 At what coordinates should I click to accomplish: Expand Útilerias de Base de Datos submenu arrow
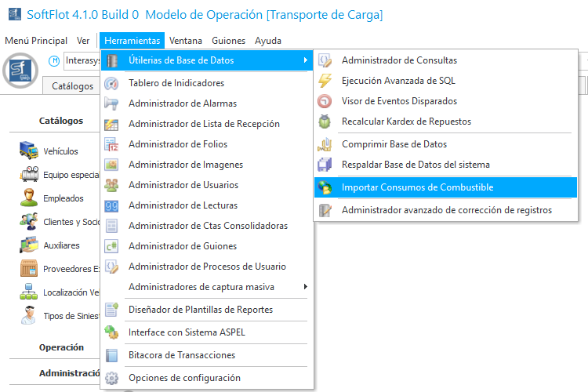[x=305, y=60]
